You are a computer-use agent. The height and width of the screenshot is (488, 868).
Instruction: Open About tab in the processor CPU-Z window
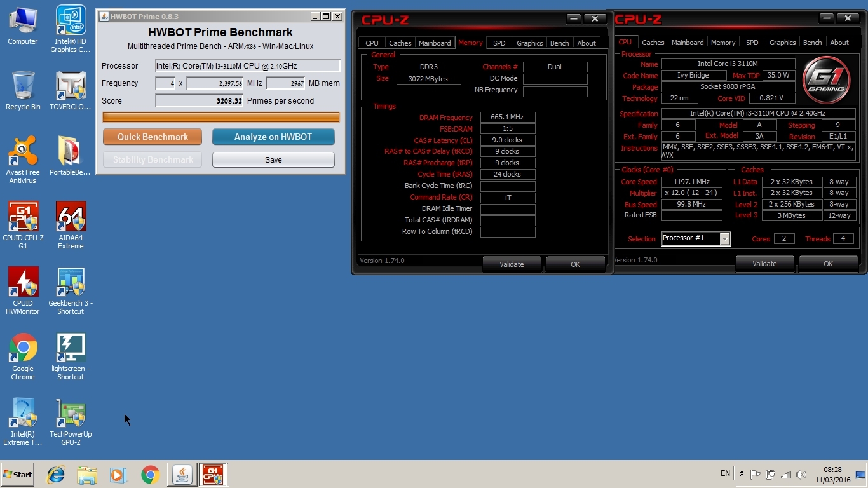pyautogui.click(x=839, y=42)
